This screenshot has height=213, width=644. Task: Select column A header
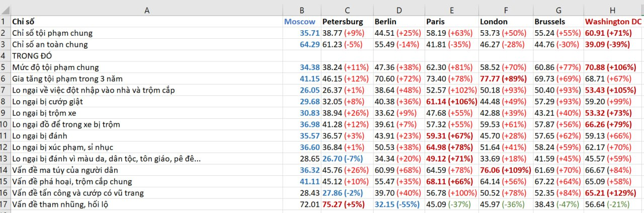[x=146, y=10]
